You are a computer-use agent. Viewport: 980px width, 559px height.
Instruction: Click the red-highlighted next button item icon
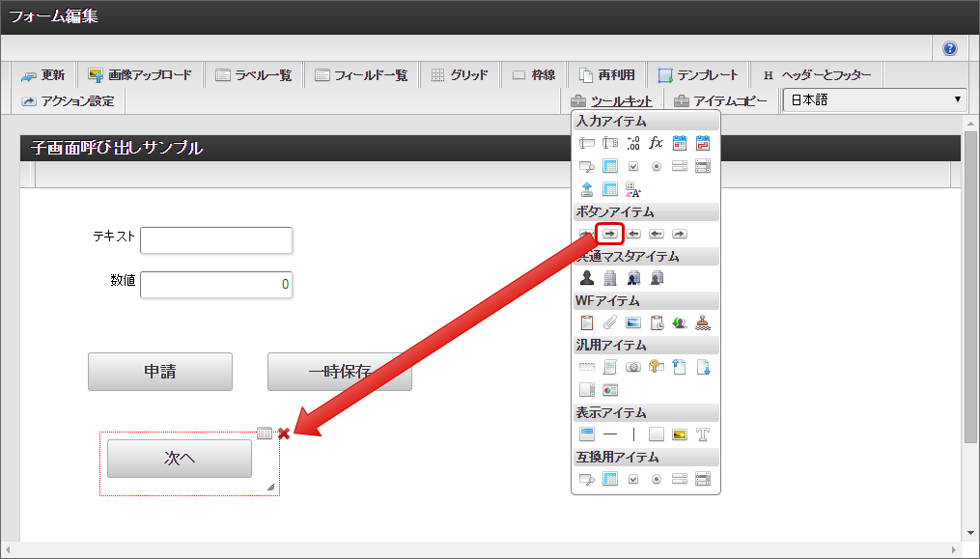coord(610,233)
